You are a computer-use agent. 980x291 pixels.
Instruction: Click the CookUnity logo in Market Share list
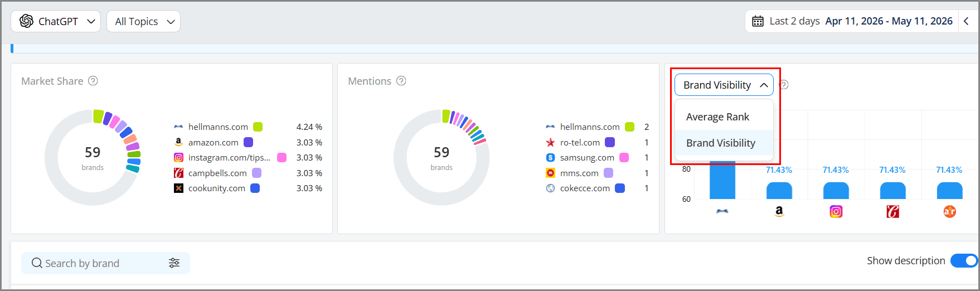point(178,188)
